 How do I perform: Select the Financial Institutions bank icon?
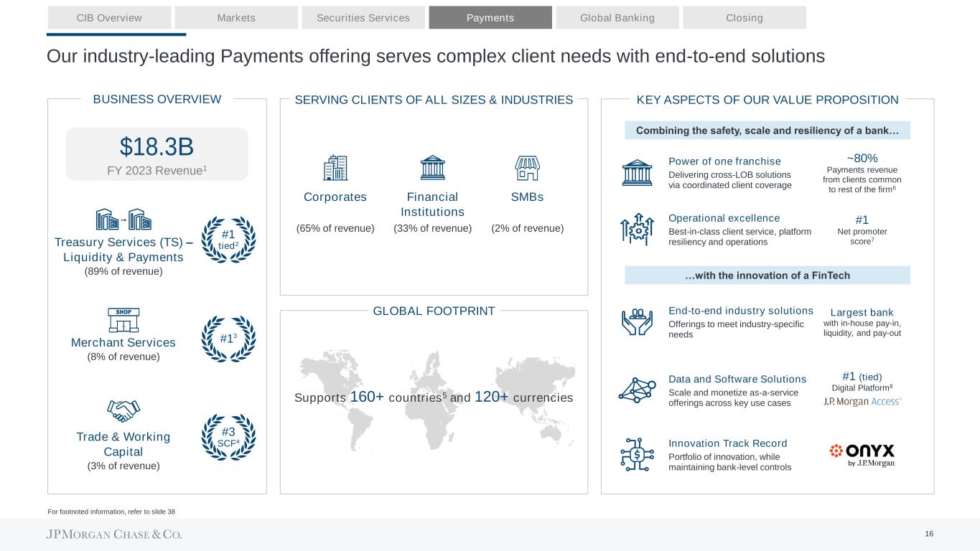[x=432, y=168]
